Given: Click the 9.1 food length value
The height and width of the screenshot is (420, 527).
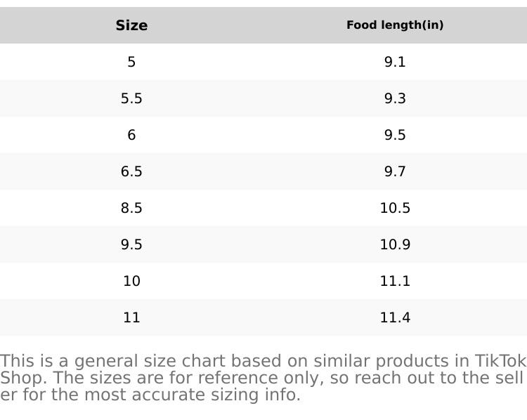Looking at the screenshot, I should pyautogui.click(x=395, y=62).
